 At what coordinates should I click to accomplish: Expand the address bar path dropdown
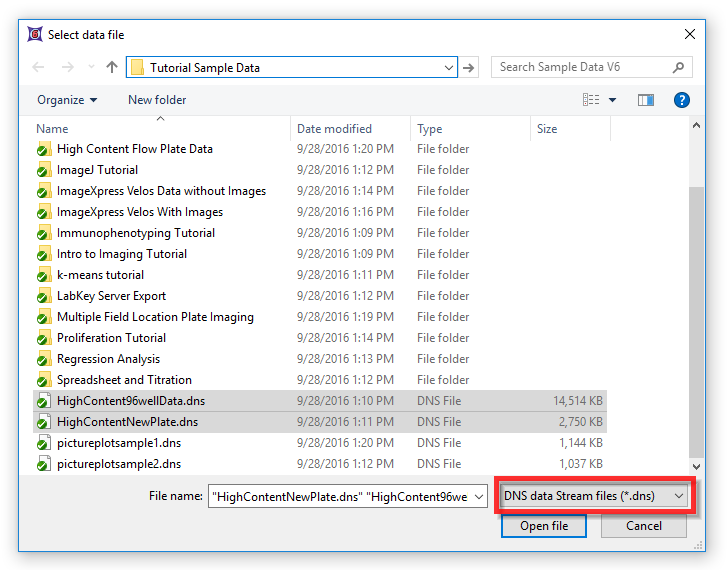(x=449, y=67)
